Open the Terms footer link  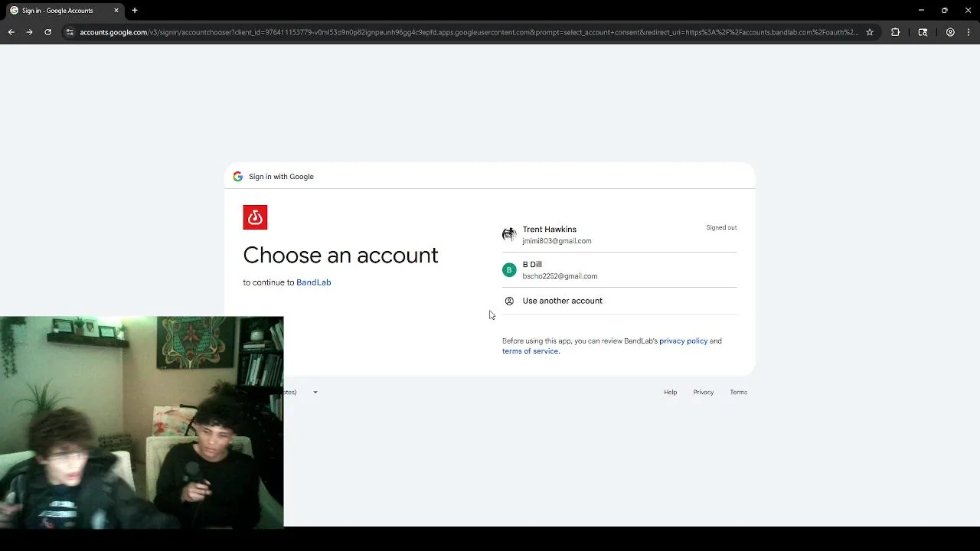point(738,393)
